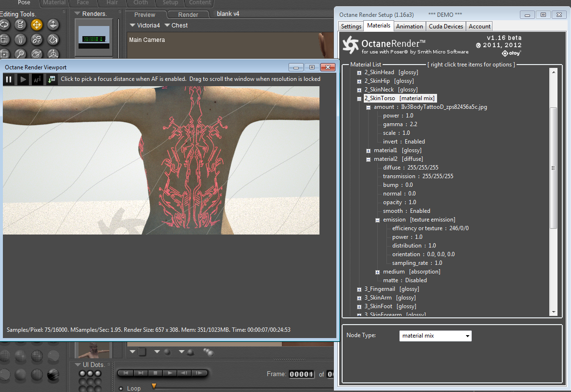
Task: Select the Direct Manipulation tool
Action: pos(53,54)
